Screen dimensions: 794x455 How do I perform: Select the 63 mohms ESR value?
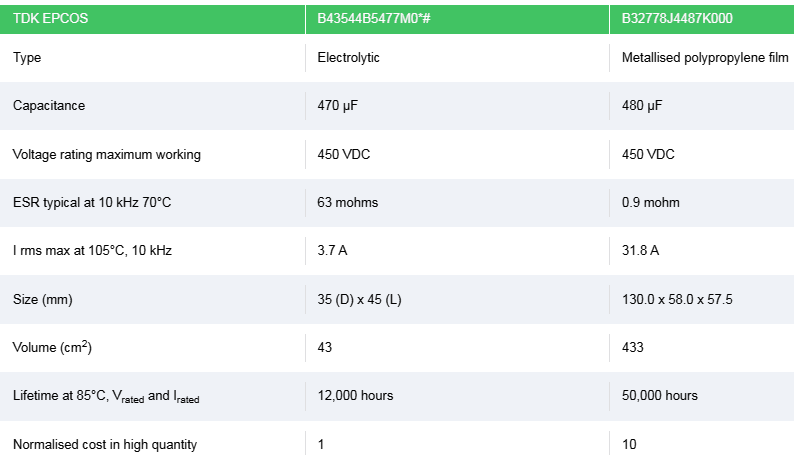(347, 202)
